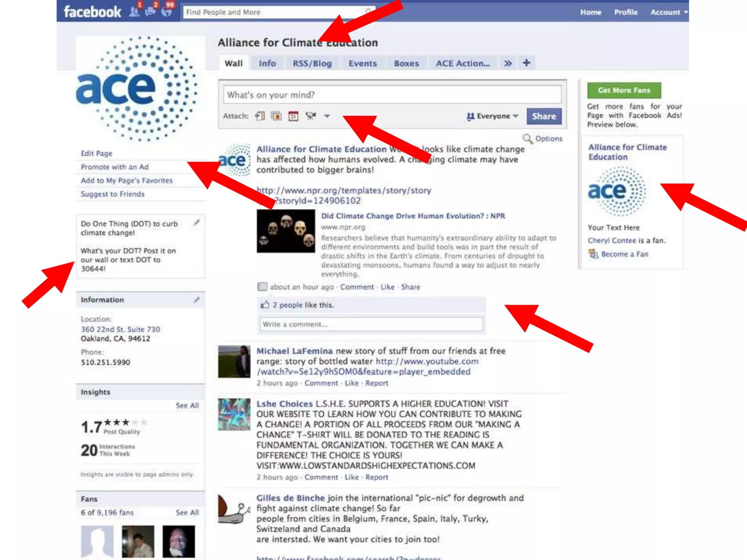Image resolution: width=747 pixels, height=560 pixels.
Task: Click Suggest to Friends
Action: click(112, 194)
